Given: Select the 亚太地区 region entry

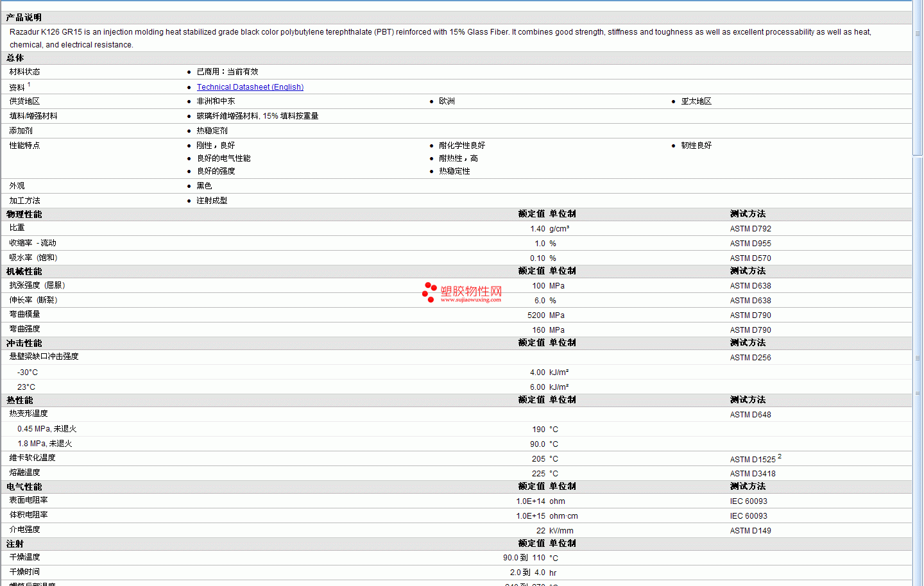Looking at the screenshot, I should pos(696,101).
